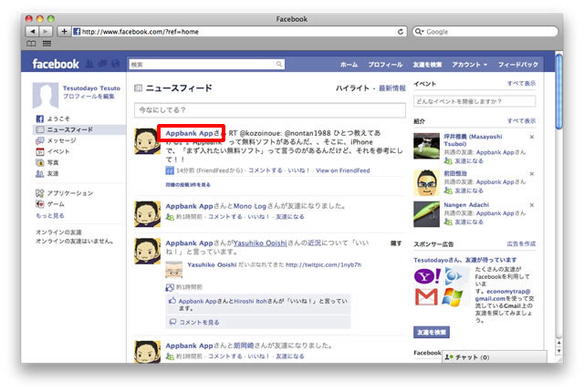Viewport: 584px width, 392px height.
Task: Add bookmark with the plus button
Action: click(x=64, y=32)
